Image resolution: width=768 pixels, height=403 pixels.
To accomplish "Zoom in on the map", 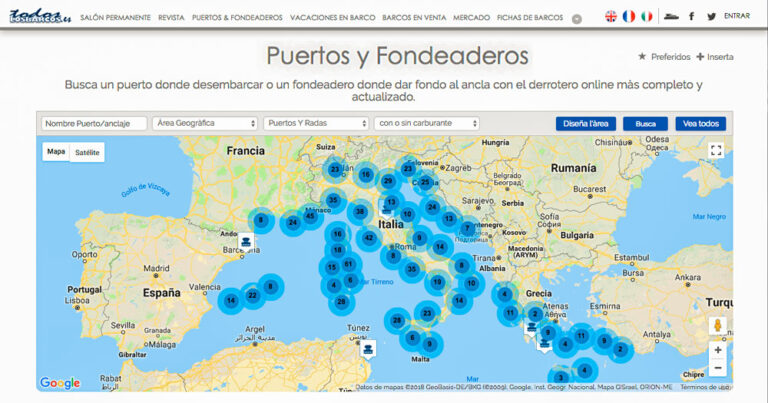I will click(x=718, y=350).
